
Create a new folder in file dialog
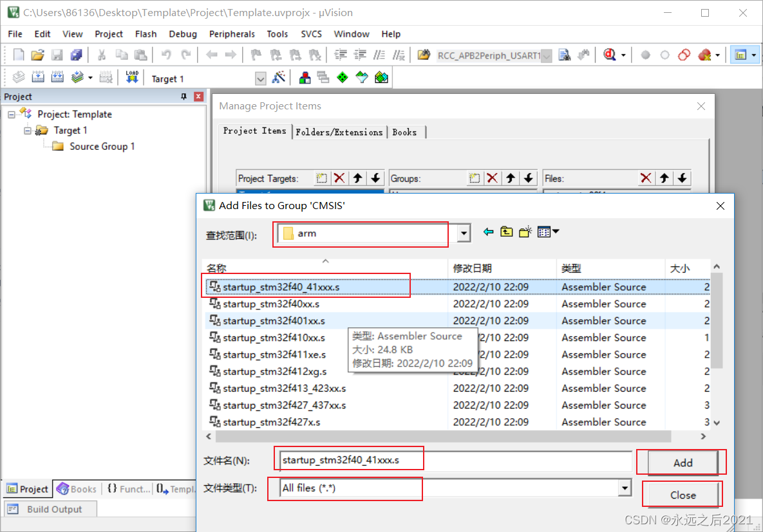(525, 232)
